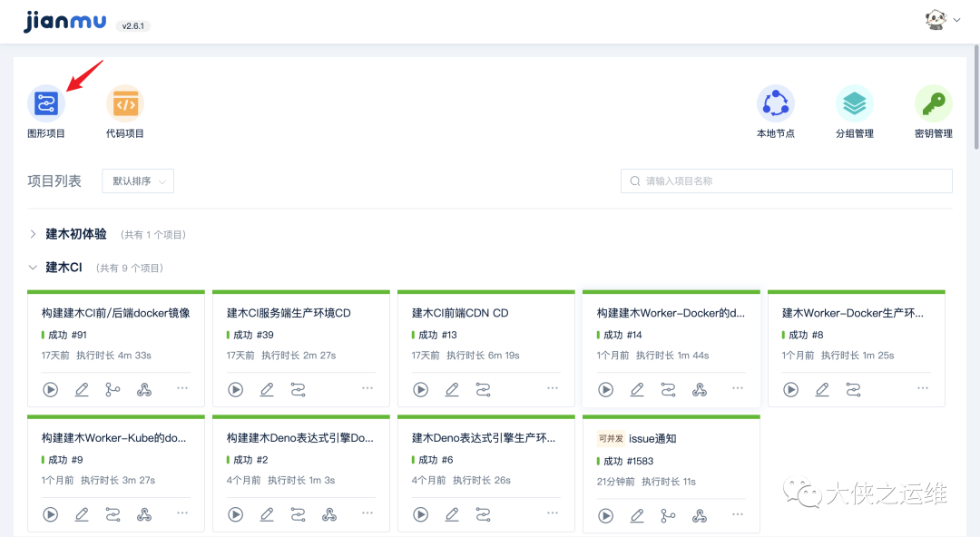Run the issue通知 project

605,516
